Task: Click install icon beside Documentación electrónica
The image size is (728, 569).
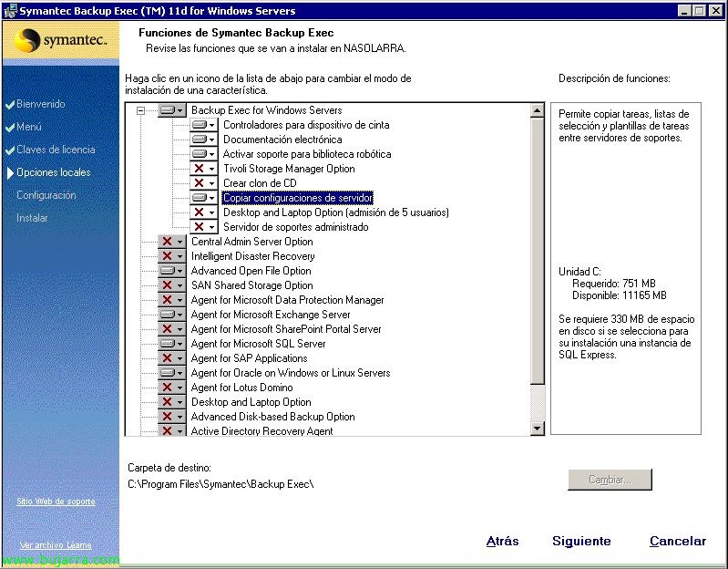Action: [204, 140]
